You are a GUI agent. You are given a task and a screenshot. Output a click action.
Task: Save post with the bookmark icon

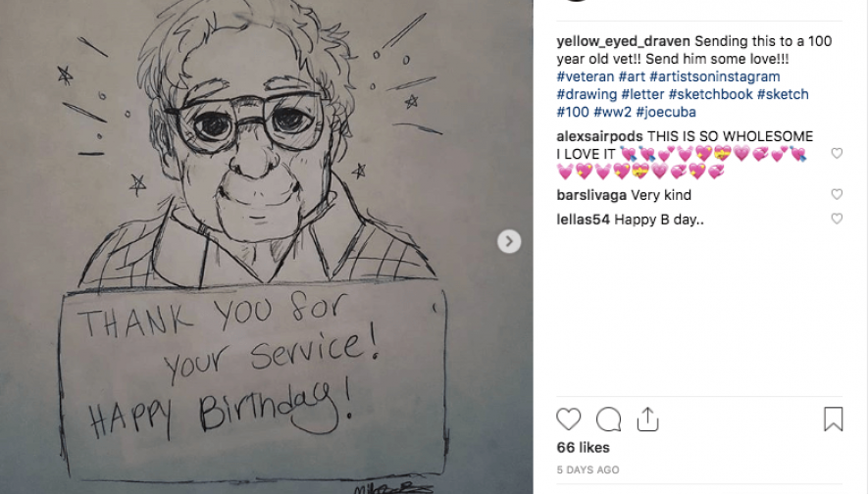pos(833,420)
